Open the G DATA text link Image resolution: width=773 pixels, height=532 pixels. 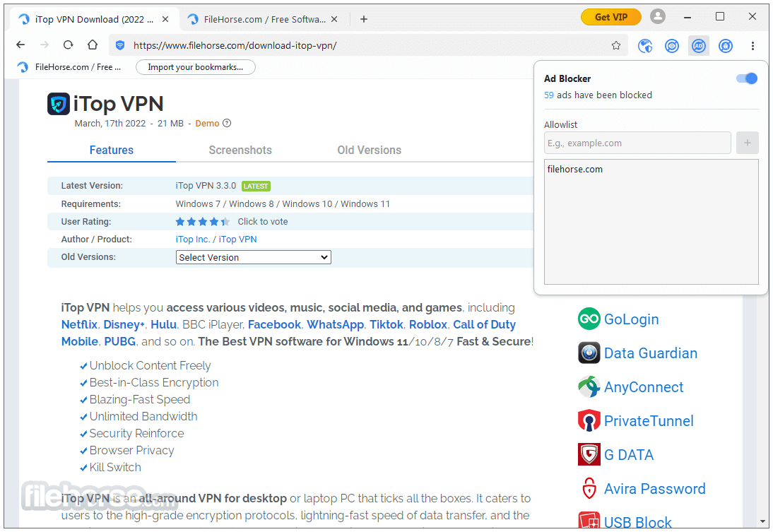[x=629, y=454]
